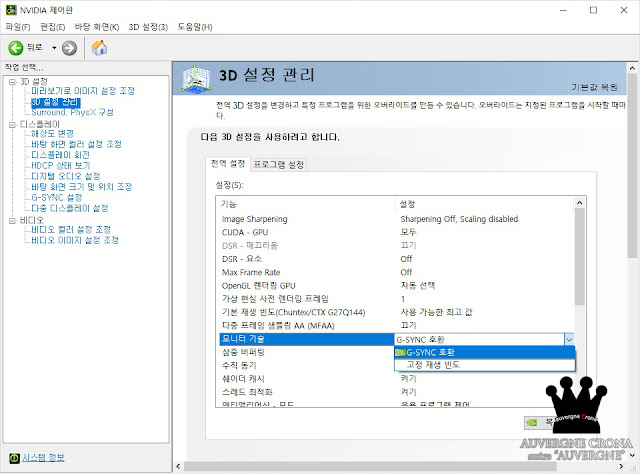Open Surround, PhysX 구성 page
The width and height of the screenshot is (640, 474).
pos(72,112)
